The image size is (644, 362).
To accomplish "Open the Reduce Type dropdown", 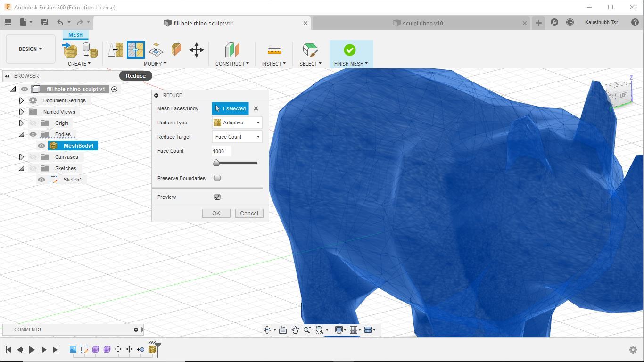I will click(237, 123).
